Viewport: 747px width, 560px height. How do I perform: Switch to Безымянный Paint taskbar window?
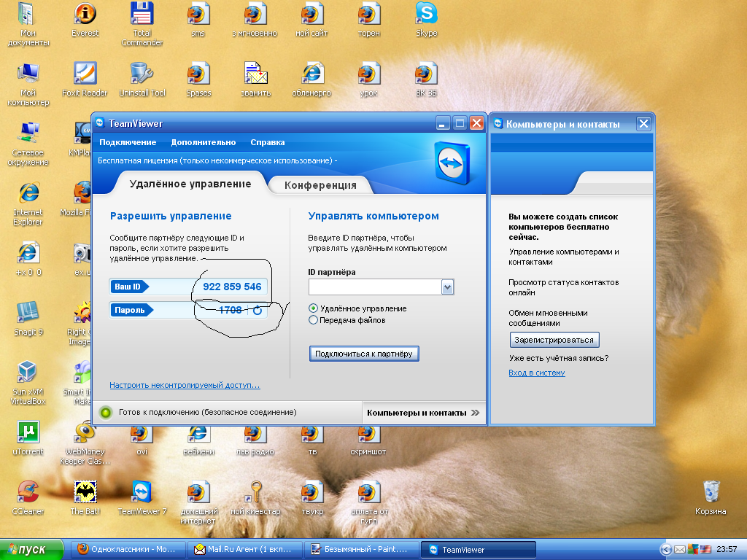(x=362, y=550)
